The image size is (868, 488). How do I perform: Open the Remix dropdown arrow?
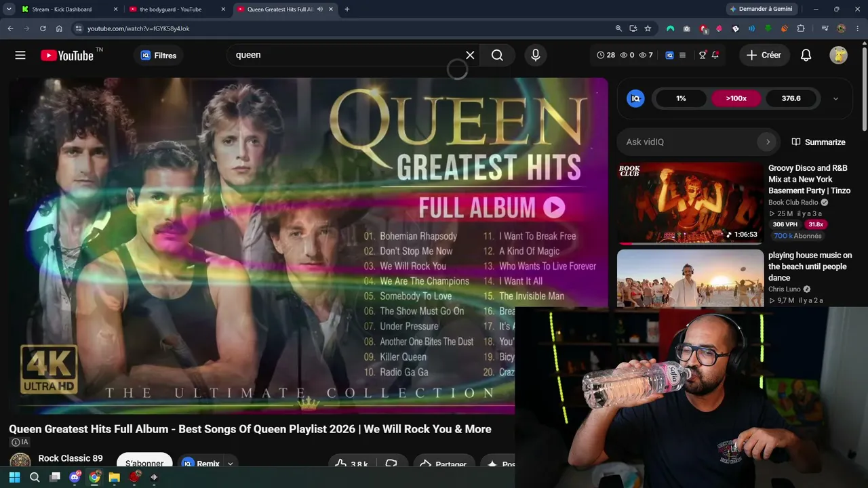click(x=230, y=464)
